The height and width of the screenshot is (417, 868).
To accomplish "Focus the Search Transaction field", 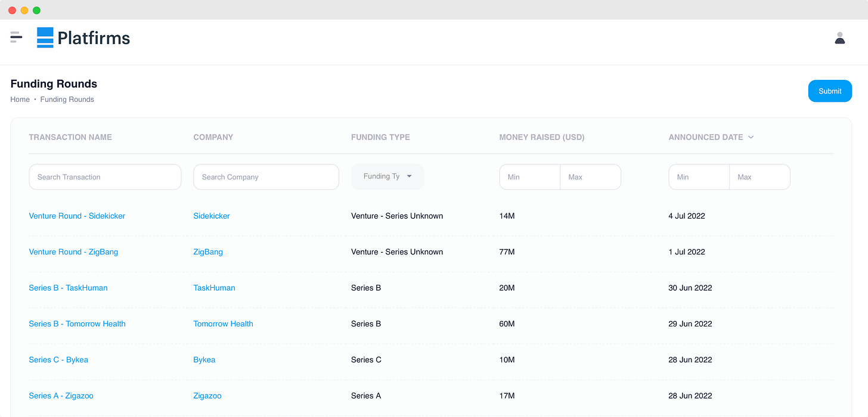I will (105, 177).
